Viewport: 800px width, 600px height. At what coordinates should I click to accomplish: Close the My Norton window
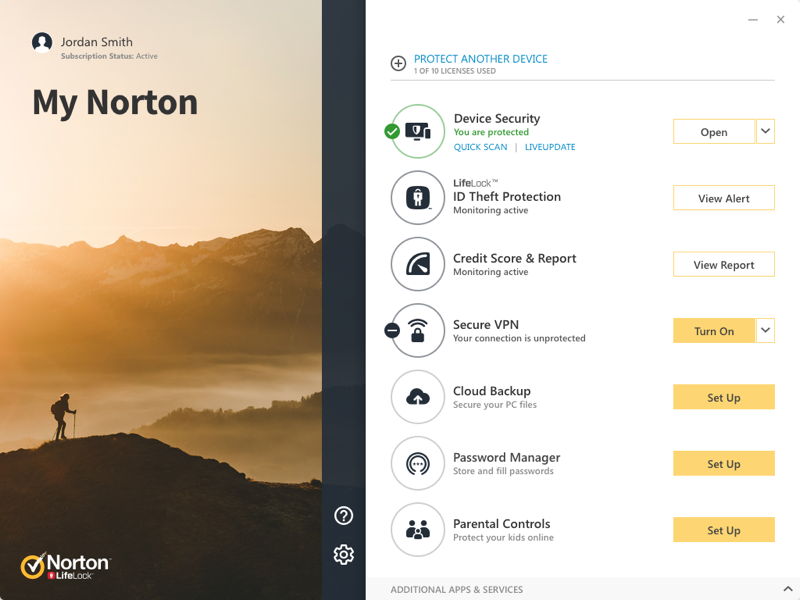(x=781, y=20)
